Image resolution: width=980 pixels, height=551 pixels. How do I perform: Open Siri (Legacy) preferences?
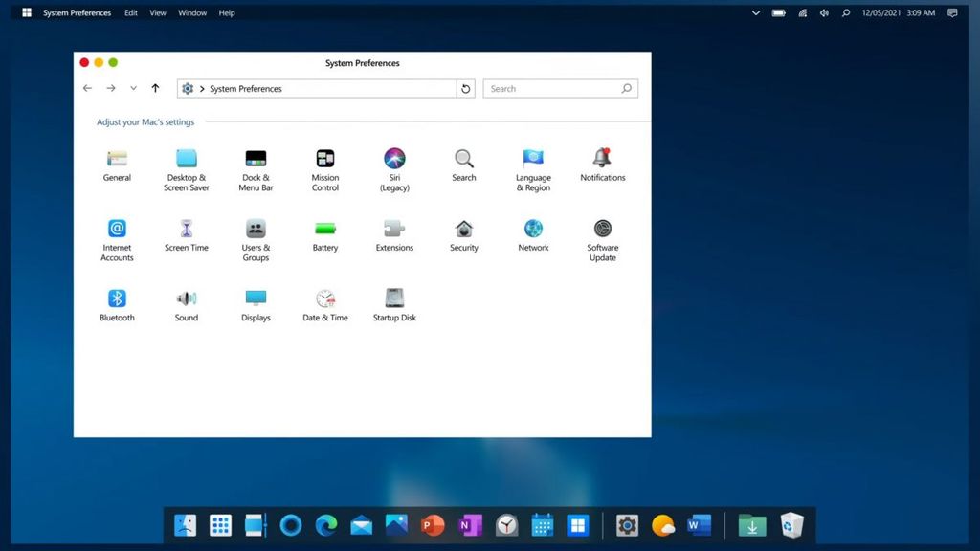[394, 160]
